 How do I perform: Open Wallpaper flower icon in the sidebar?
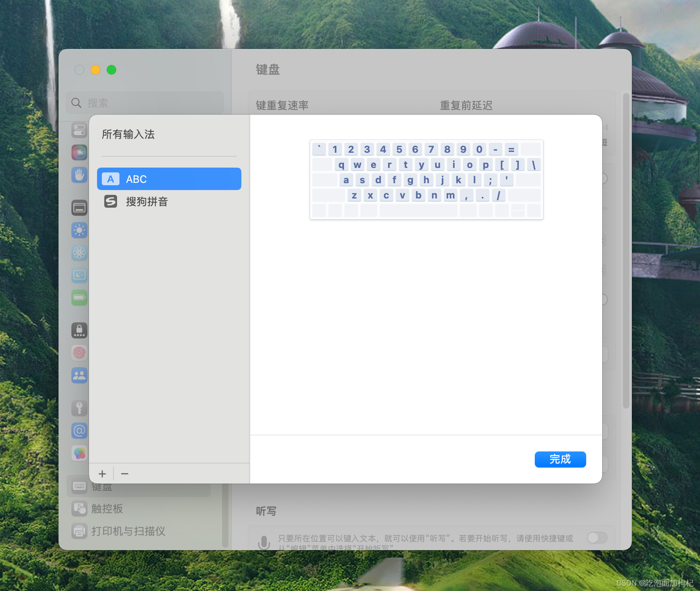(x=79, y=253)
